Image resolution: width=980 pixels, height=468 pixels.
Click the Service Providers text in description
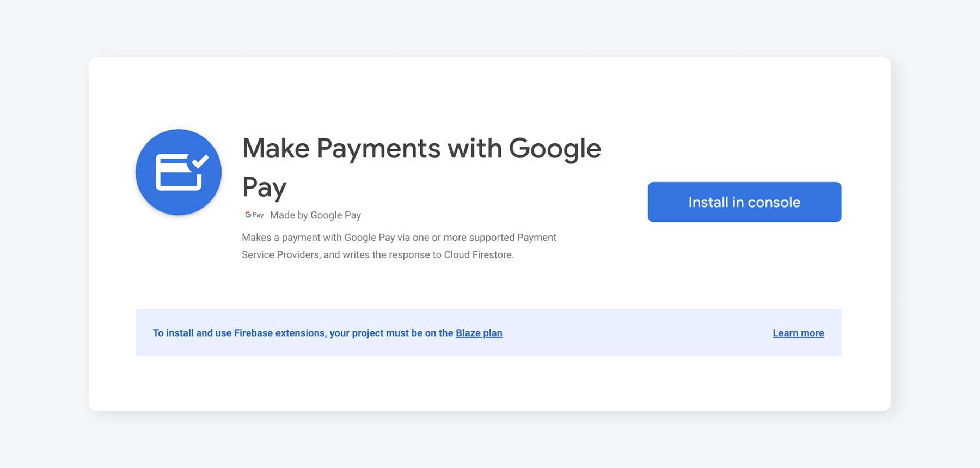coord(280,254)
